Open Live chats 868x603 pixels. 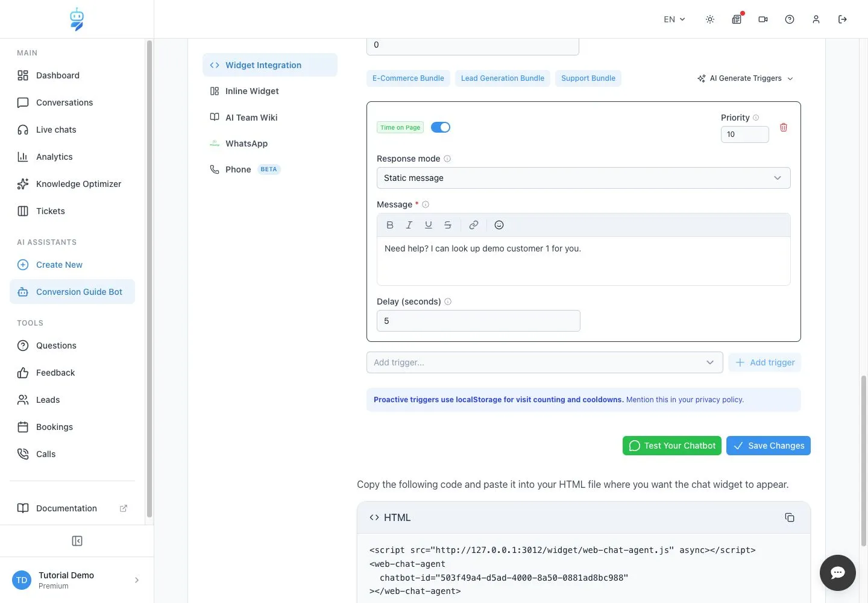click(x=72, y=130)
